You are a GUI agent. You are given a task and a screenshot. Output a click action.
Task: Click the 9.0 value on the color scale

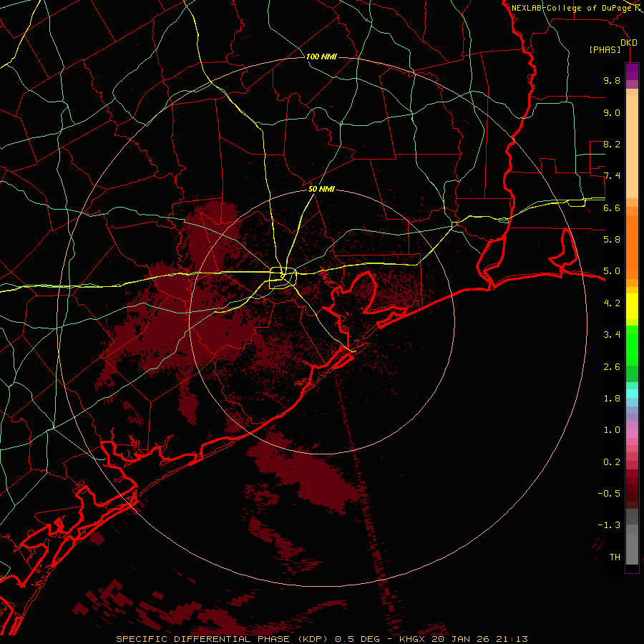tap(612, 112)
